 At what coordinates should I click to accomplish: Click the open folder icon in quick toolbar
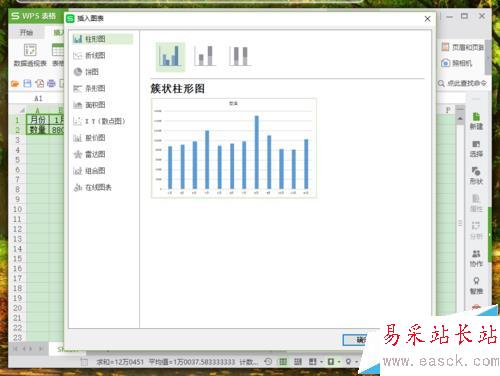15,83
